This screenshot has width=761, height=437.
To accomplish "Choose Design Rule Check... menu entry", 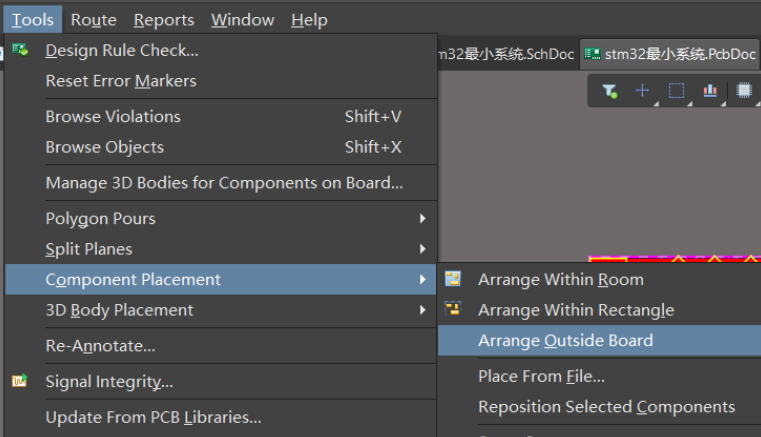I will (221, 50).
